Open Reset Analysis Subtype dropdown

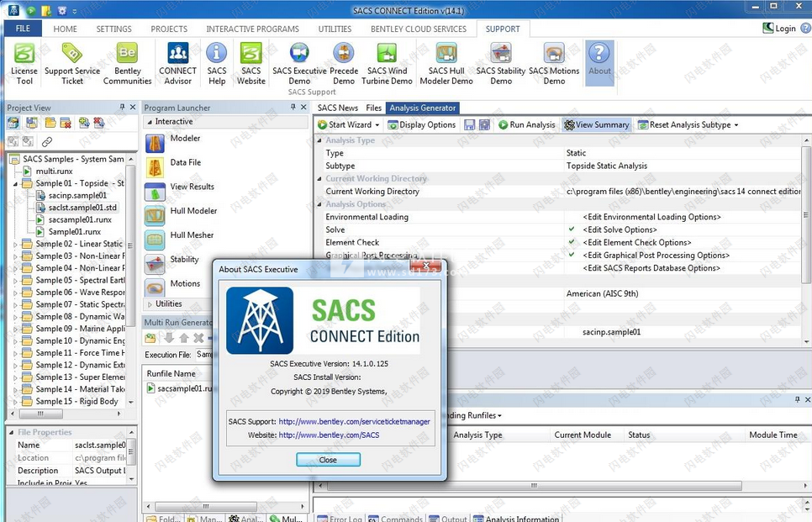pos(736,125)
